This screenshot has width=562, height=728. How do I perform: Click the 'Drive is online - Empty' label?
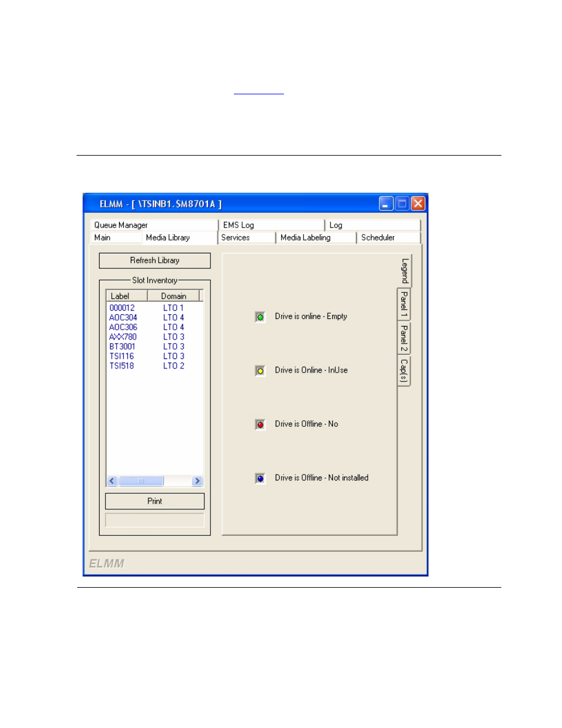pos(311,317)
